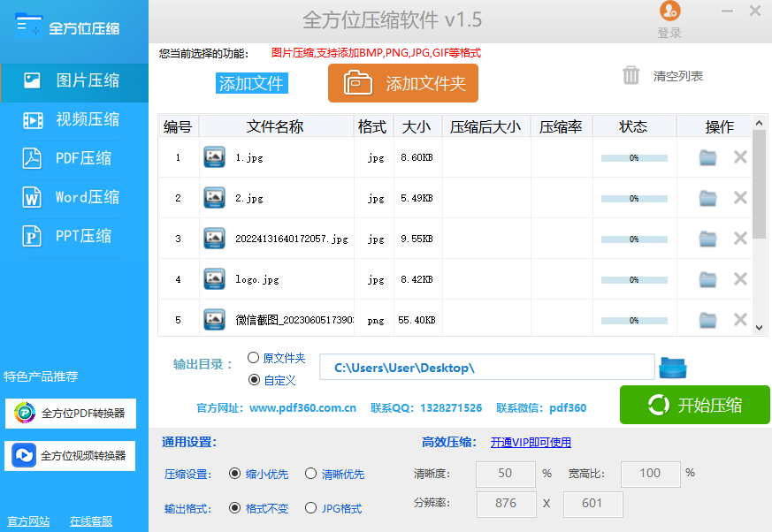Image resolution: width=772 pixels, height=532 pixels.
Task: Clear the file list with the trash icon
Action: [631, 76]
